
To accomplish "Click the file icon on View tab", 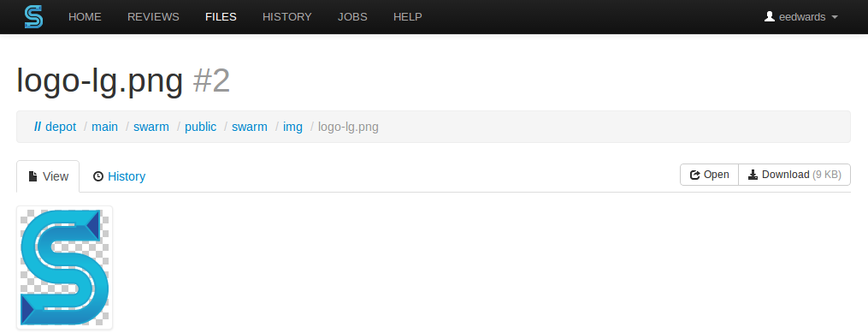I will pyautogui.click(x=33, y=176).
